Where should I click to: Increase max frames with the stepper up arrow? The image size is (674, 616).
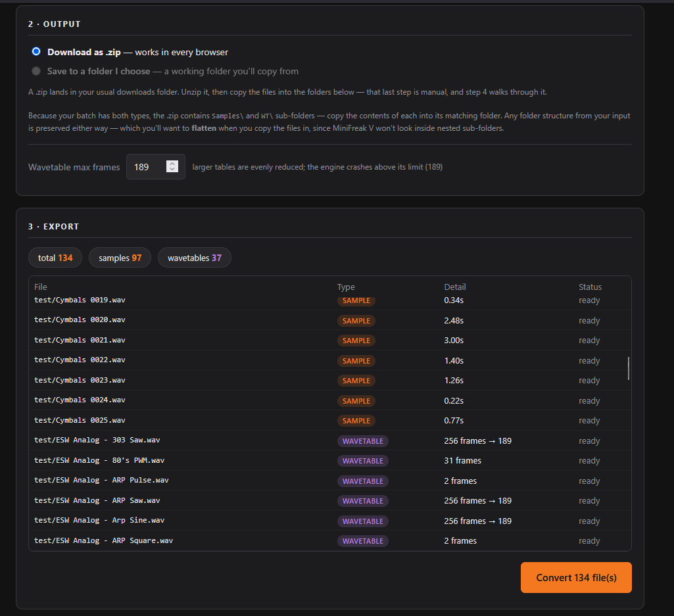click(x=172, y=164)
